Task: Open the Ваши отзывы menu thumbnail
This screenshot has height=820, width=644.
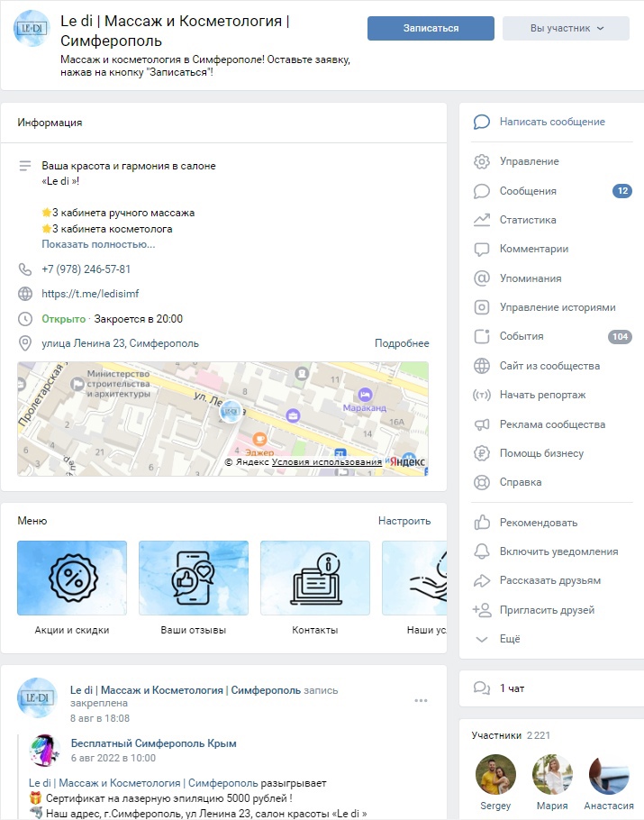Action: [194, 578]
